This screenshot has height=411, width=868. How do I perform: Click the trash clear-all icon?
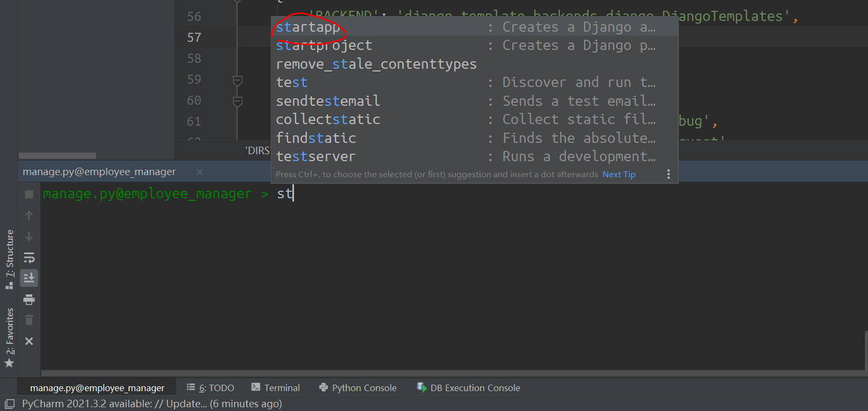[x=29, y=320]
